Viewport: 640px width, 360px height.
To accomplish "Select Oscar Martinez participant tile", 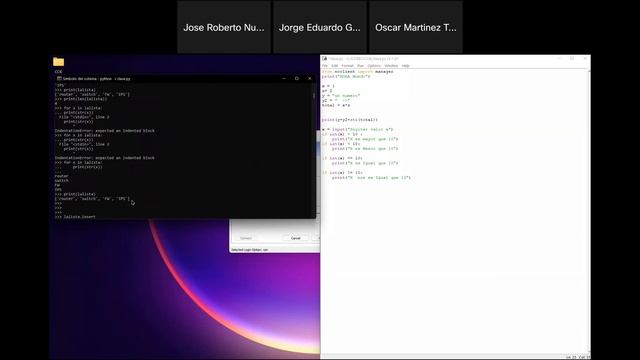I will (x=416, y=27).
